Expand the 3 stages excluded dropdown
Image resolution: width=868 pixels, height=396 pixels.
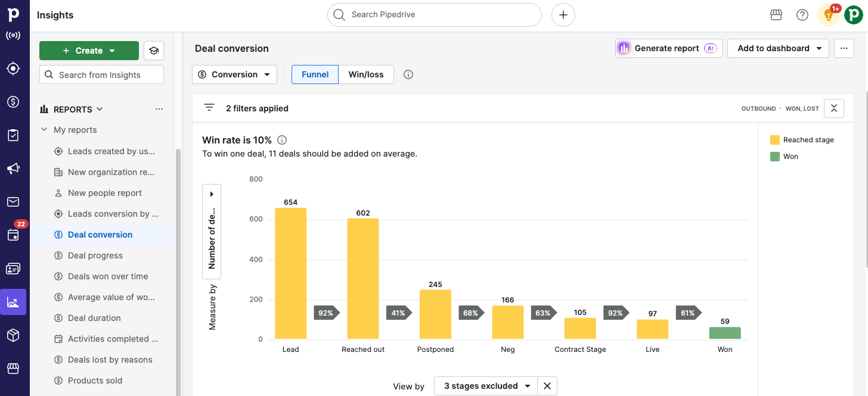click(x=486, y=386)
